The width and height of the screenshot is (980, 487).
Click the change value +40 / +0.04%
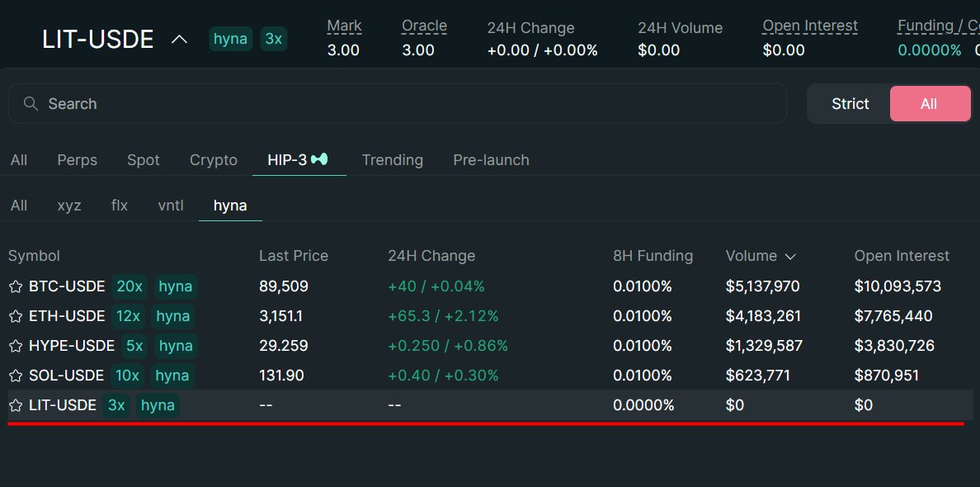click(x=436, y=287)
